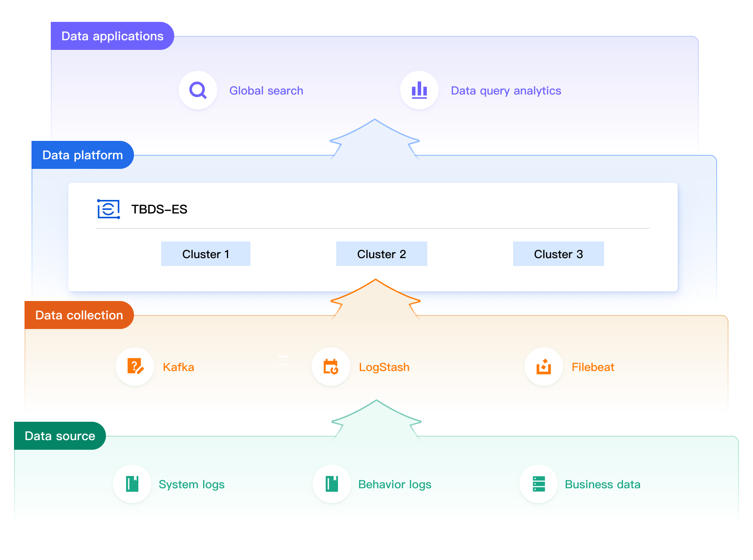Click the Kafka icon

coord(135,367)
